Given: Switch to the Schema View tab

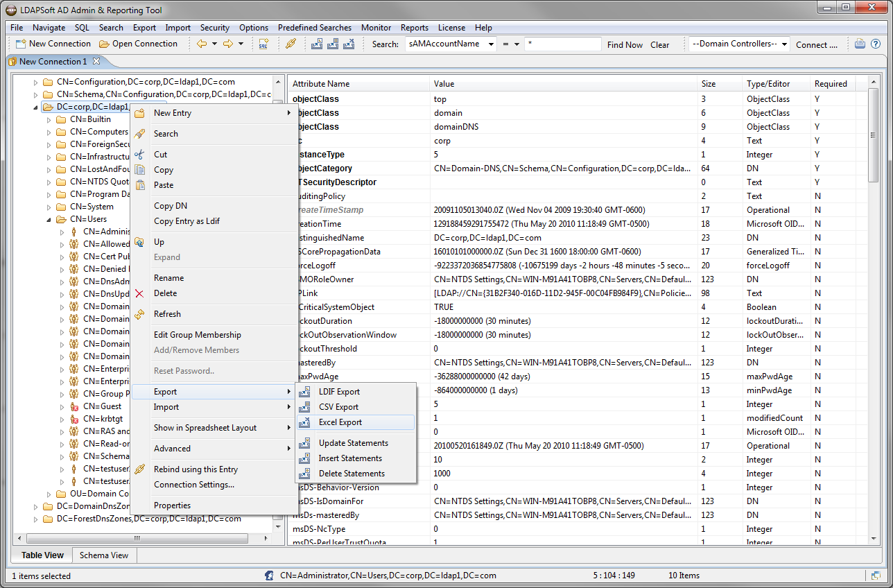Looking at the screenshot, I should (x=104, y=555).
